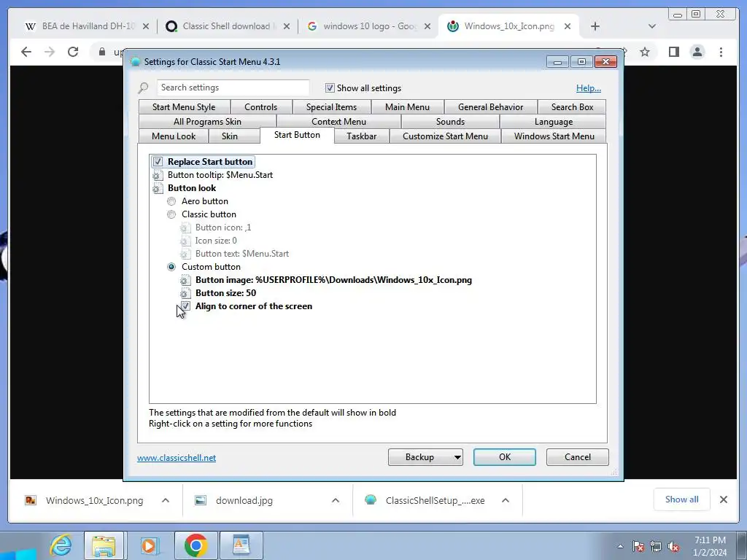This screenshot has width=747, height=560.
Task: Bookmark this page with the star icon
Action: (645, 52)
